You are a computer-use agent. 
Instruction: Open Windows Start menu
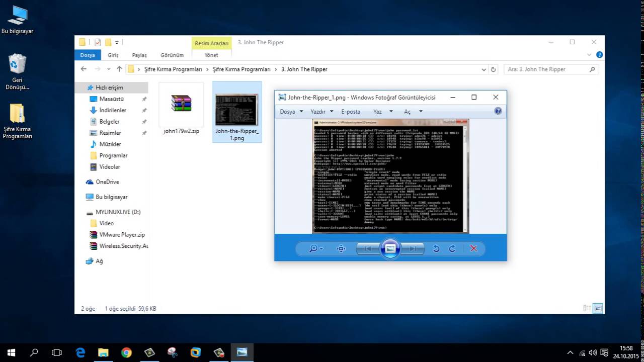coord(11,353)
